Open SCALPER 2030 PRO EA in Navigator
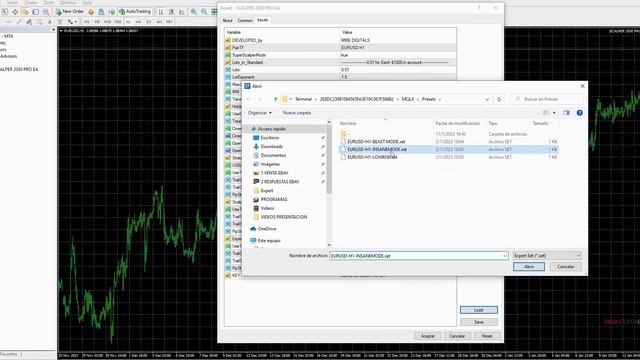The height and width of the screenshot is (360, 640). pos(19,69)
